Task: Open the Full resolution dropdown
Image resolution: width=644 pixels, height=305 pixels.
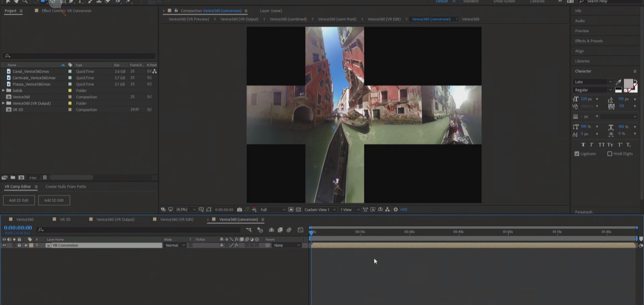Action: click(x=273, y=210)
